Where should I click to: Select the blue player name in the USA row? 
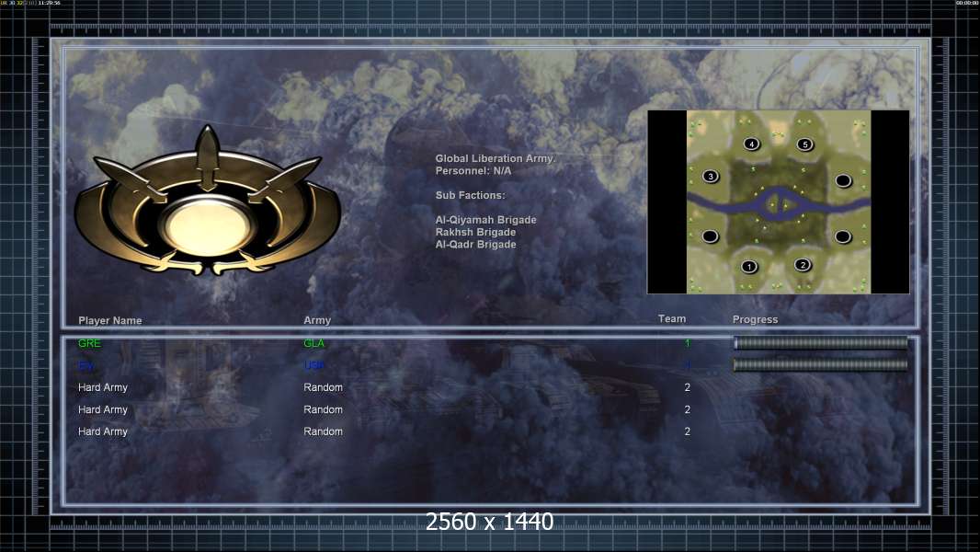pos(85,366)
